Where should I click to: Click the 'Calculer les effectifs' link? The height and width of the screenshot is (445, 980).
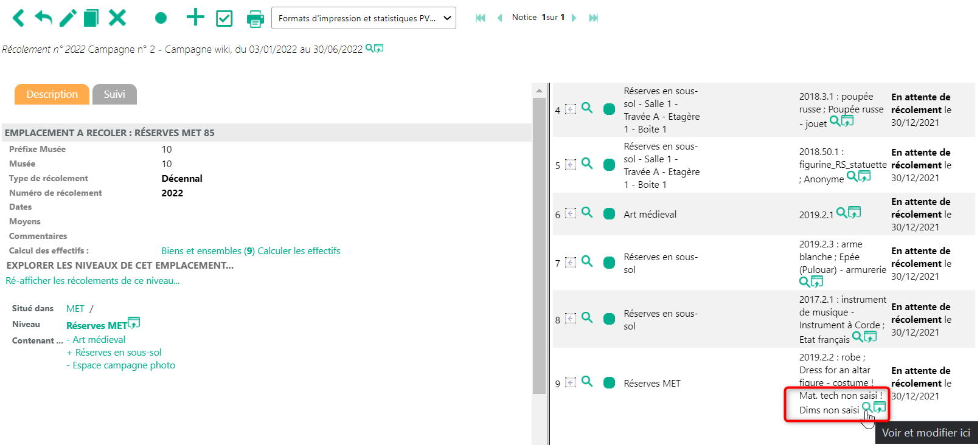(x=299, y=251)
